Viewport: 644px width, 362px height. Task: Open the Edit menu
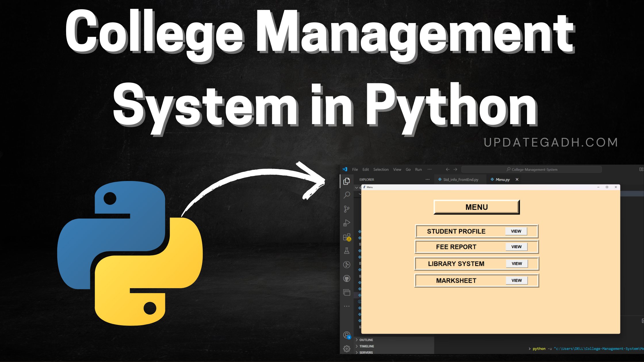point(366,170)
